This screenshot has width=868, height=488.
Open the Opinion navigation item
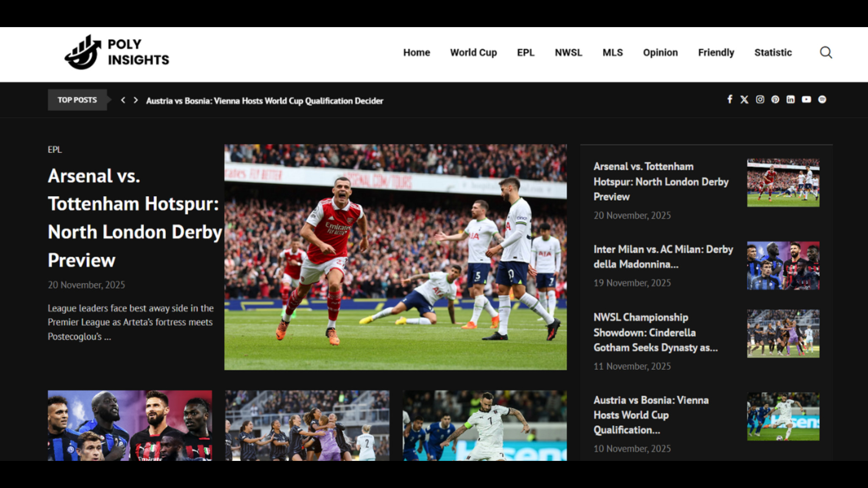[x=660, y=53]
